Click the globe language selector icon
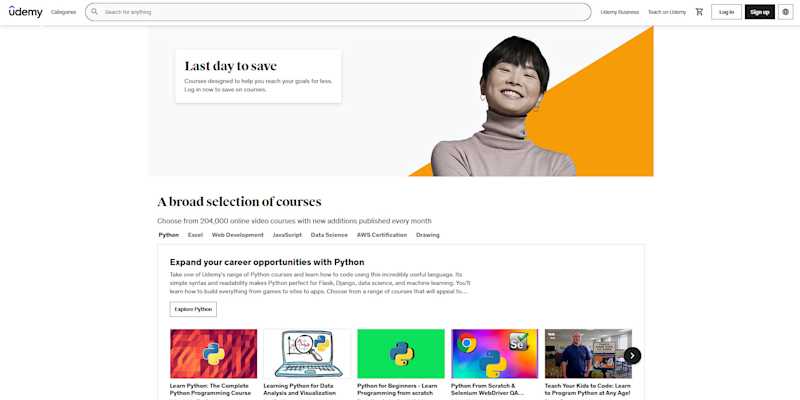Viewport: 800px width, 400px height. pos(785,12)
